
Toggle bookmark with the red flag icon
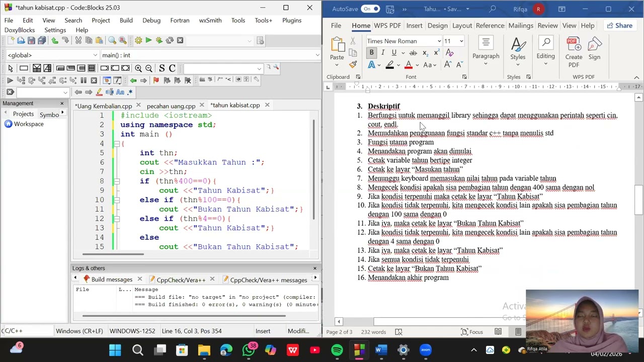pyautogui.click(x=156, y=80)
